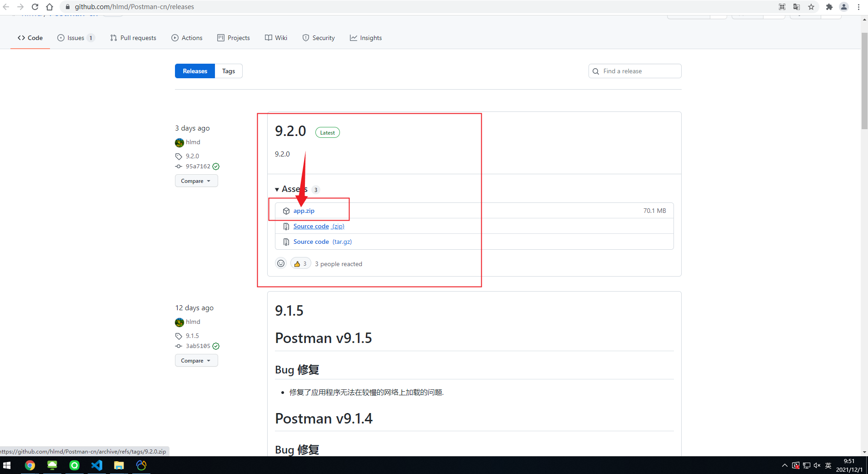Add a reaction with the smiley icon
The height and width of the screenshot is (474, 868).
click(281, 263)
